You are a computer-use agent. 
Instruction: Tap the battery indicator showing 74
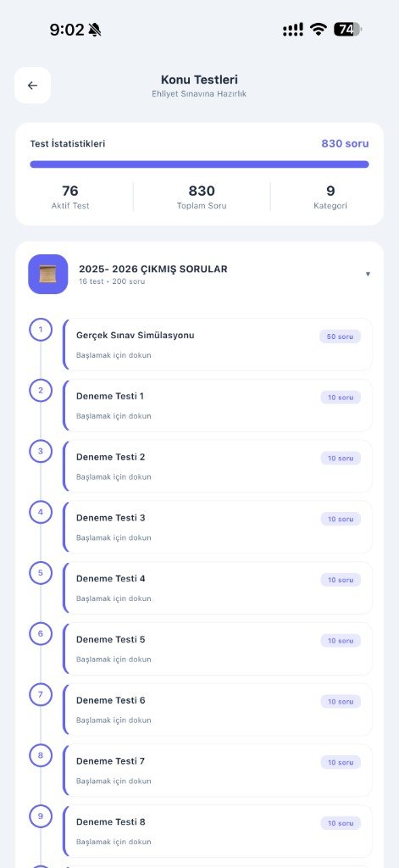347,30
